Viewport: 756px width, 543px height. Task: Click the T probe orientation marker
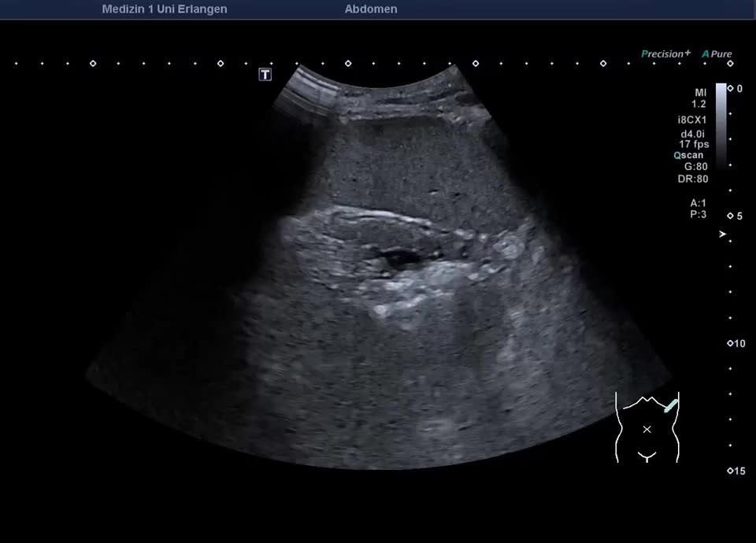tap(265, 75)
